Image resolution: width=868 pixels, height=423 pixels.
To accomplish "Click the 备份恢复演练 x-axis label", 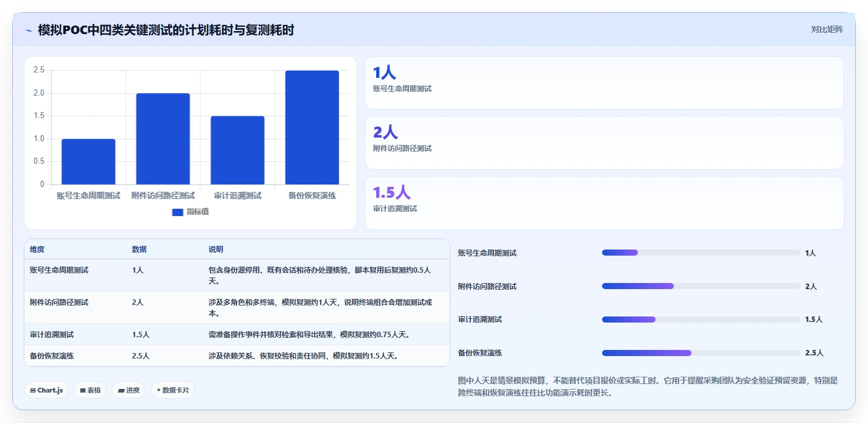I will click(x=312, y=195).
